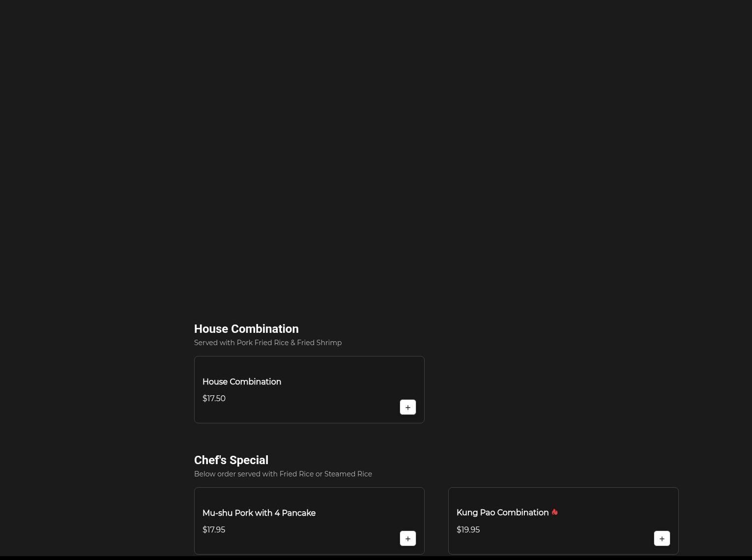Add Mu-shu Pork with 4 Pancake
The image size is (752, 560).
[408, 538]
